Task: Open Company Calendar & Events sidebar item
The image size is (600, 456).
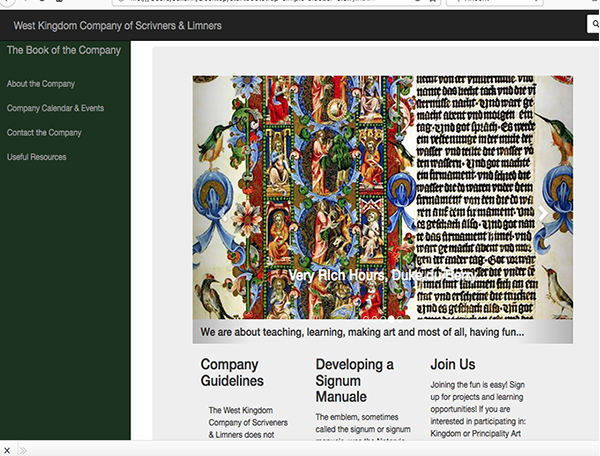Action: tap(55, 108)
